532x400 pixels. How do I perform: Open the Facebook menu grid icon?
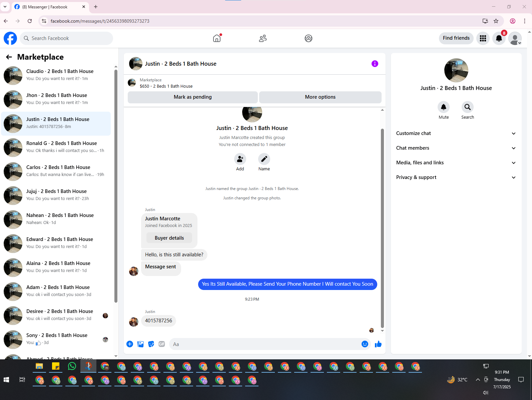(483, 38)
